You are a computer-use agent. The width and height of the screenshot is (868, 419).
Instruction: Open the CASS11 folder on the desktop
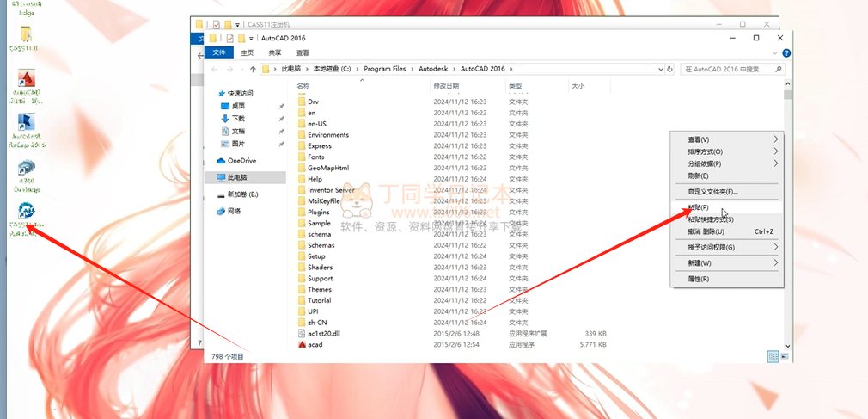(x=26, y=39)
